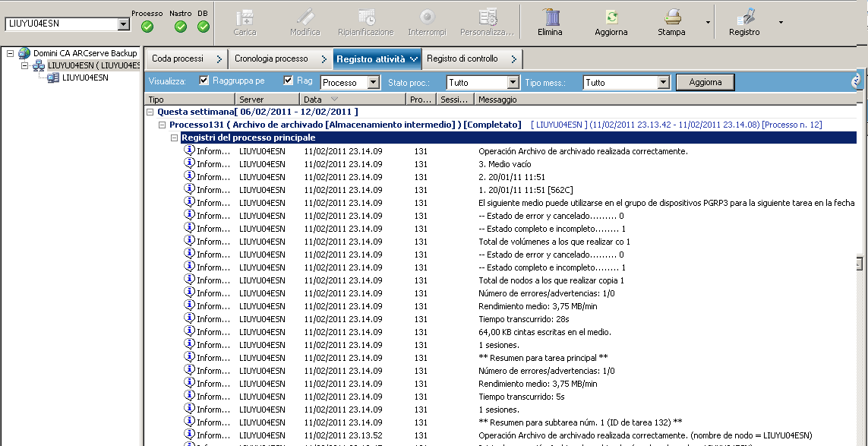
Task: Switch to the Registro di controllo tab
Action: click(462, 59)
